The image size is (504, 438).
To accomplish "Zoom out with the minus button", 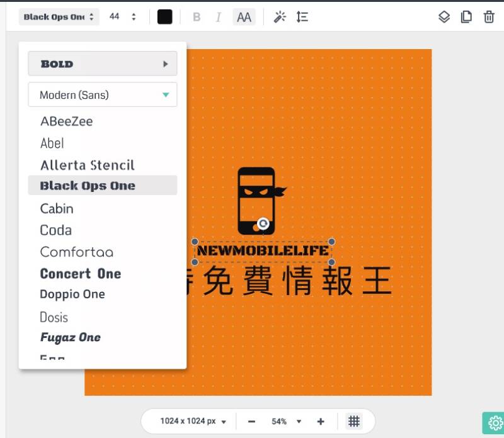I will [x=251, y=421].
